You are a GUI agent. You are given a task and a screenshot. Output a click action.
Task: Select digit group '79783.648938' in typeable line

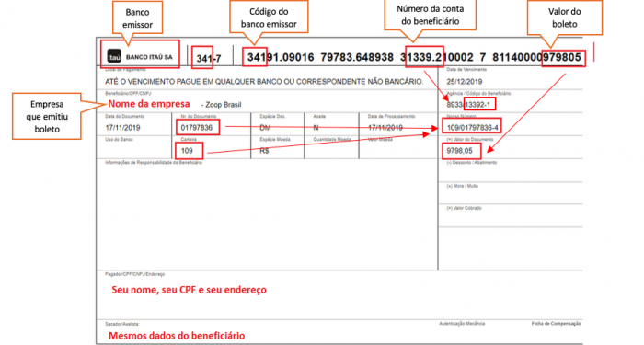pos(357,57)
